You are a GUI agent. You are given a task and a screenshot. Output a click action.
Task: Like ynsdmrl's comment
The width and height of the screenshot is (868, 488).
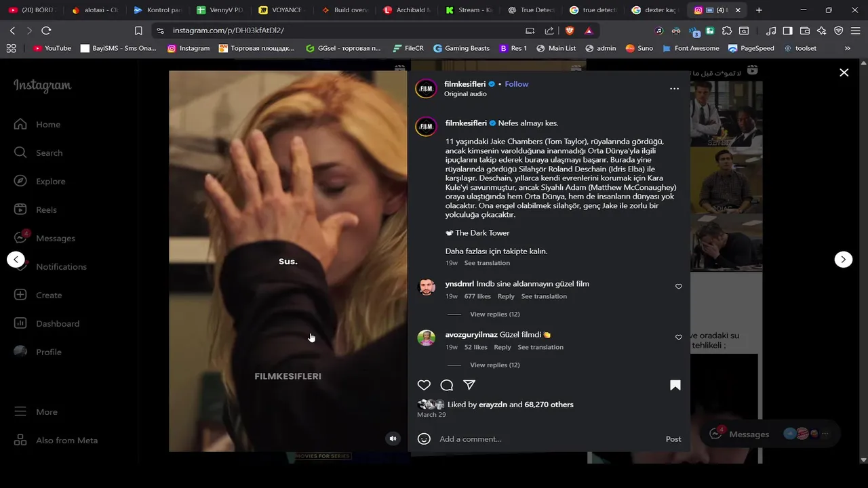(678, 287)
